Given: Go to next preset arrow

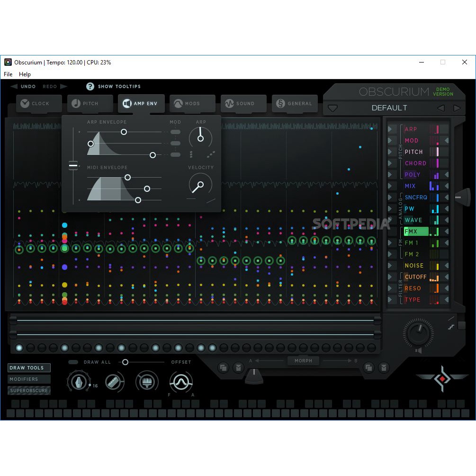Looking at the screenshot, I should pyautogui.click(x=457, y=108).
